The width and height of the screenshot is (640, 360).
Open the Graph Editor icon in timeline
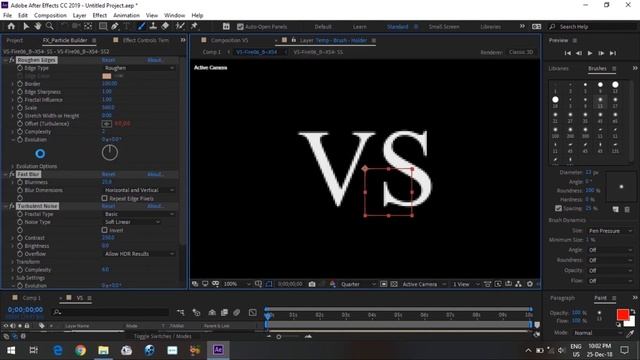coord(253,313)
